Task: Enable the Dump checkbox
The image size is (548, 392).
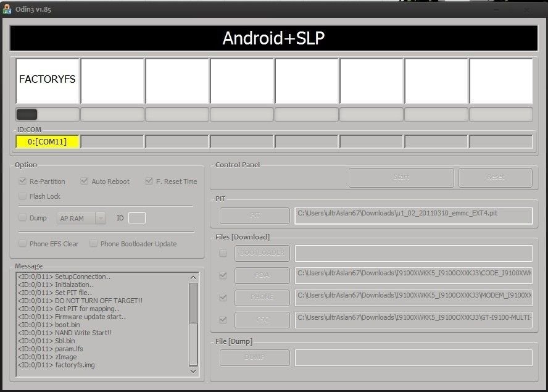Action: (x=23, y=217)
